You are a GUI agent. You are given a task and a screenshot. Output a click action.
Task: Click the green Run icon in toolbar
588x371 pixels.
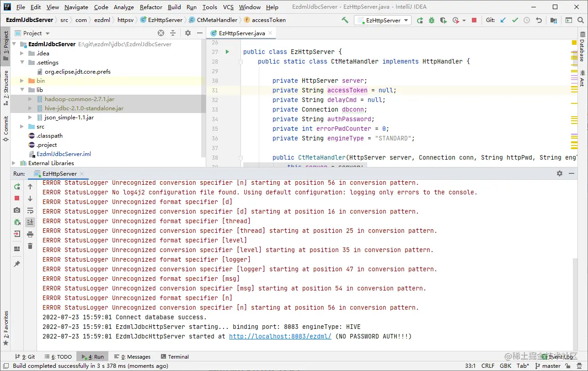[420, 20]
